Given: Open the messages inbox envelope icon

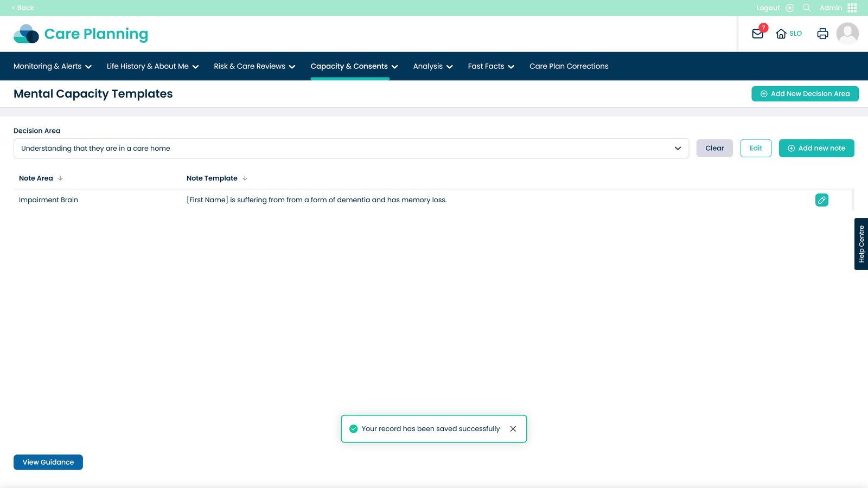Looking at the screenshot, I should pyautogui.click(x=757, y=34).
